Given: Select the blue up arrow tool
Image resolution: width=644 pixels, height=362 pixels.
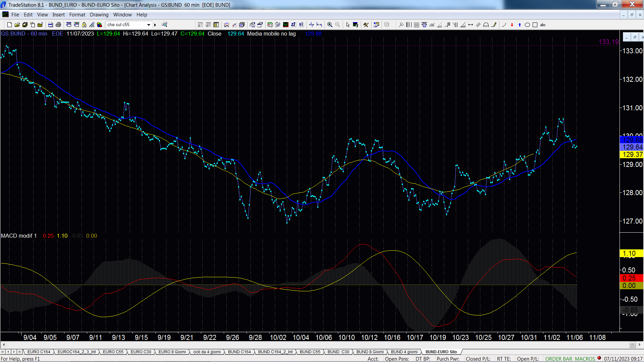Looking at the screenshot, I should [x=520, y=25].
